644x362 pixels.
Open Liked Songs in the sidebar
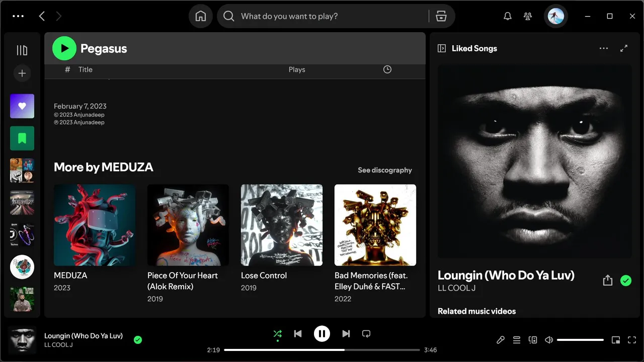pos(22,106)
